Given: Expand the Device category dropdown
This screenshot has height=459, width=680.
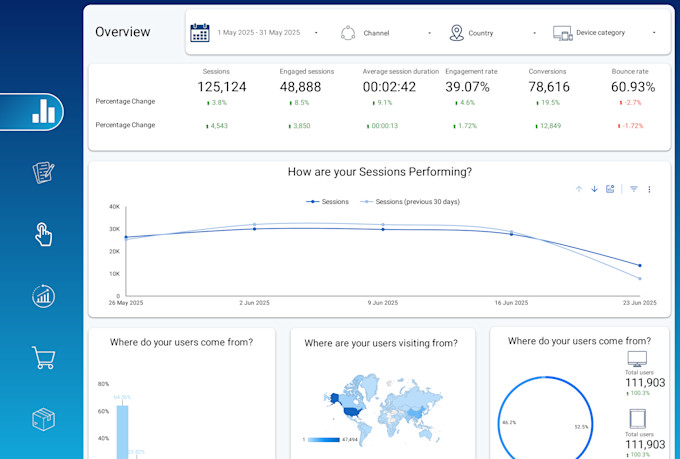Looking at the screenshot, I should (x=616, y=33).
